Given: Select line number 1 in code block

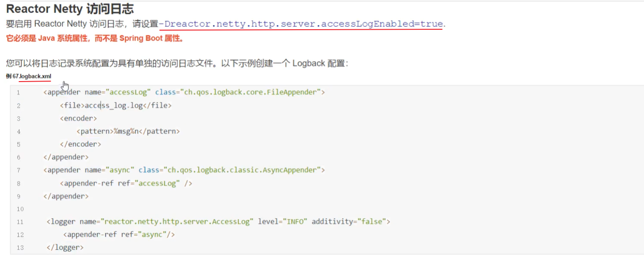Looking at the screenshot, I should (18, 93).
